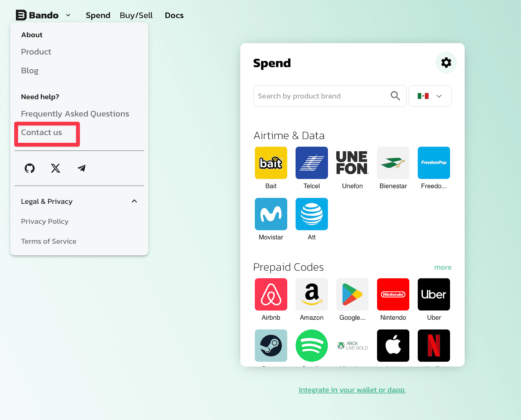This screenshot has width=521, height=420.
Task: Open Product menu entry
Action: (36, 52)
